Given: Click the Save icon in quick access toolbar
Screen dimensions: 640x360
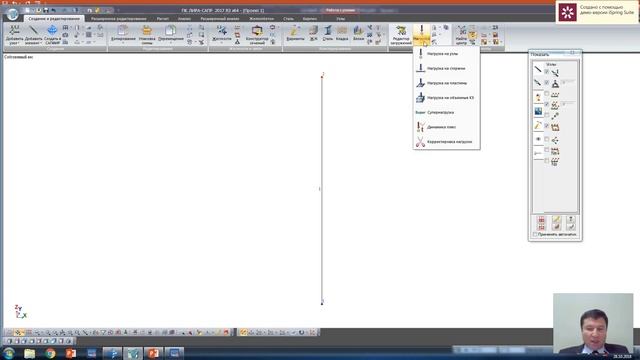Looking at the screenshot, I should [45, 10].
